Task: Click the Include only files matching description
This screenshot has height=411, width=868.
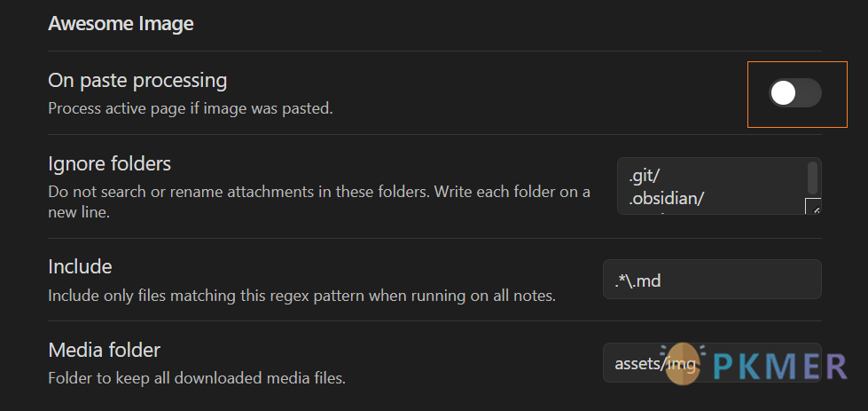Action: (x=301, y=296)
